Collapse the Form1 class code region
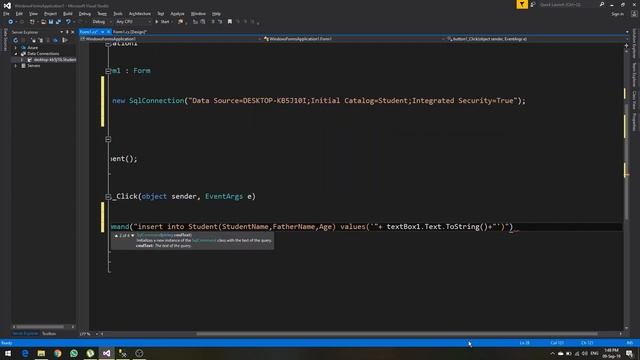 [x=108, y=71]
